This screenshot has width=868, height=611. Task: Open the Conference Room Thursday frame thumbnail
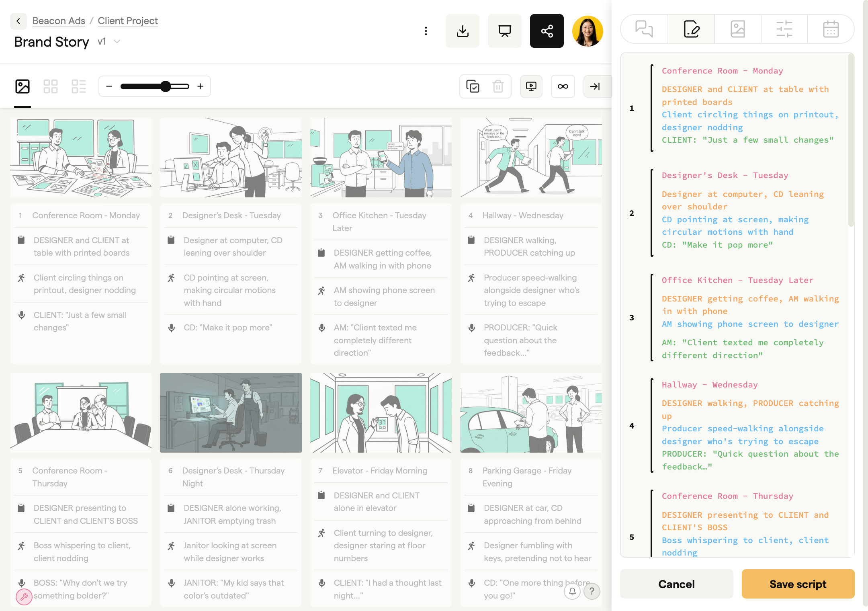[x=80, y=413]
